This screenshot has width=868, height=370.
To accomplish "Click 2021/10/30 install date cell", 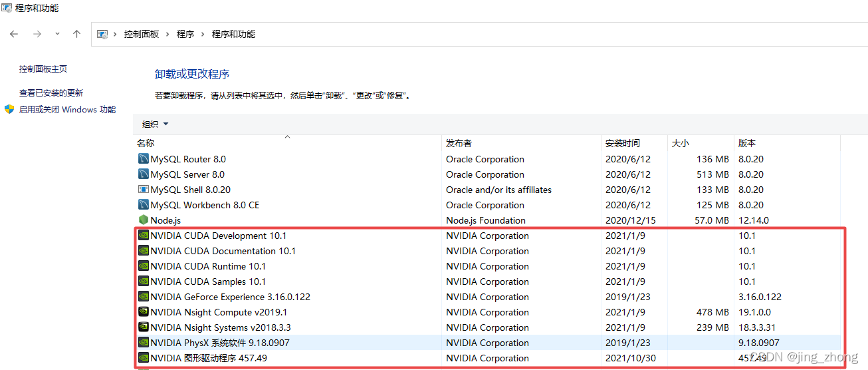I will (631, 358).
